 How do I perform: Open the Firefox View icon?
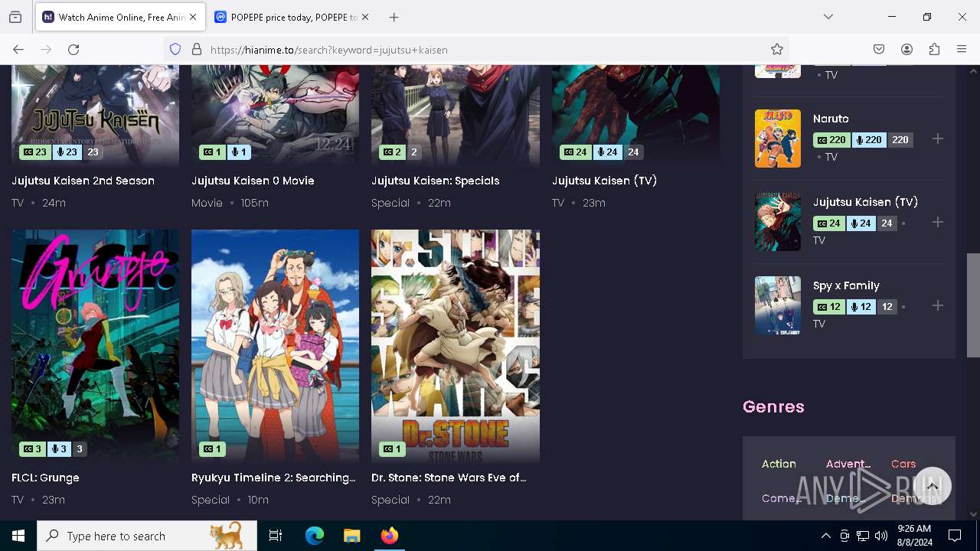(x=15, y=17)
